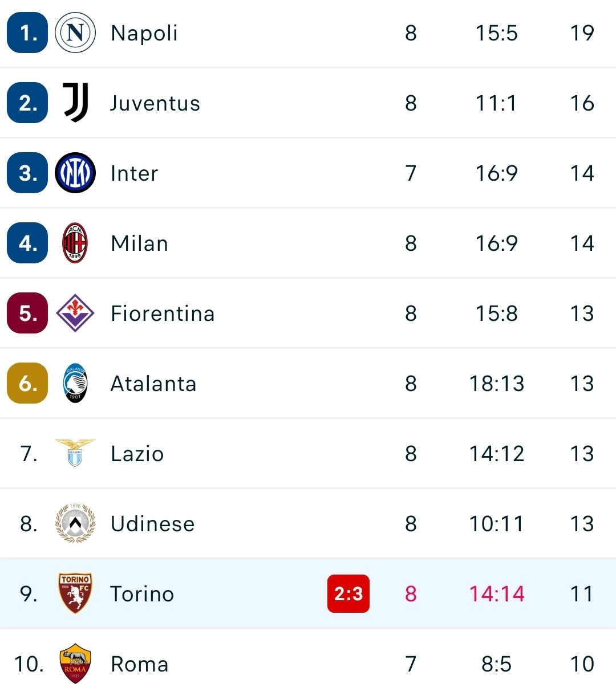This screenshot has width=616, height=696.
Task: Open the Juventus team name
Action: [155, 103]
